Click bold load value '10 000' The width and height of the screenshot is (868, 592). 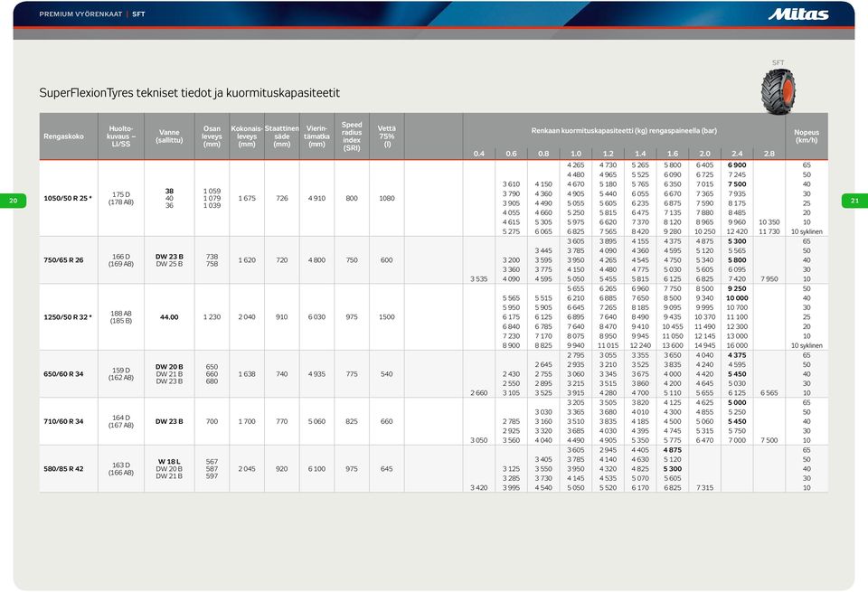coord(737,298)
